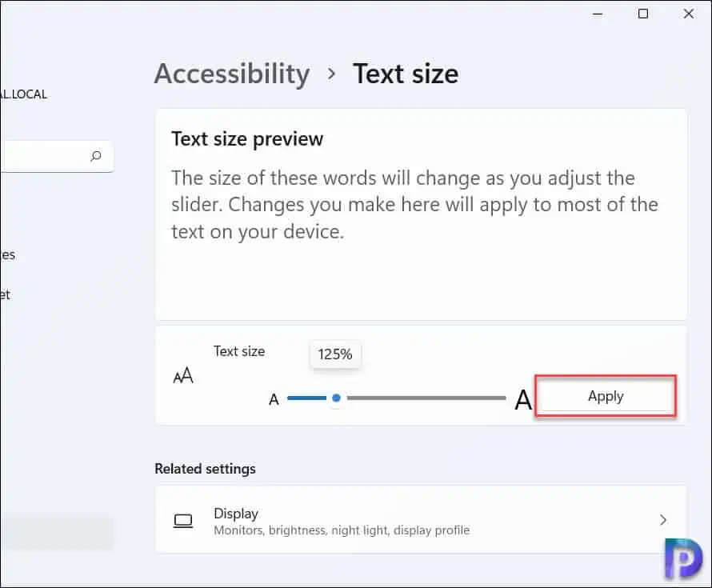712x588 pixels.
Task: Click the preview paragraph text
Action: pos(414,205)
